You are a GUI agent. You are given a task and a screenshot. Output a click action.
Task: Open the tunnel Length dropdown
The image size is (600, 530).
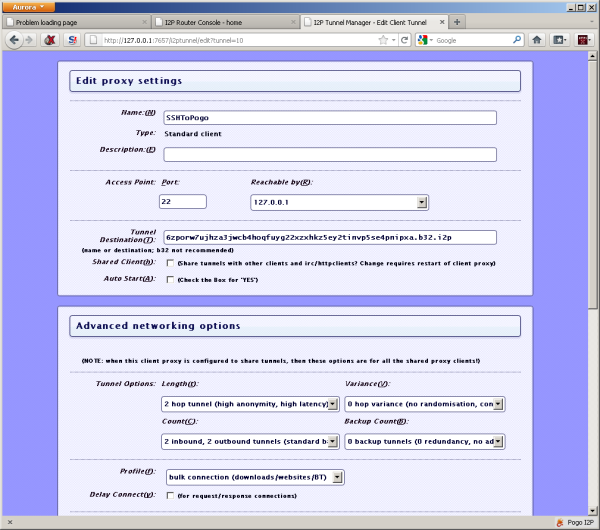pyautogui.click(x=250, y=404)
